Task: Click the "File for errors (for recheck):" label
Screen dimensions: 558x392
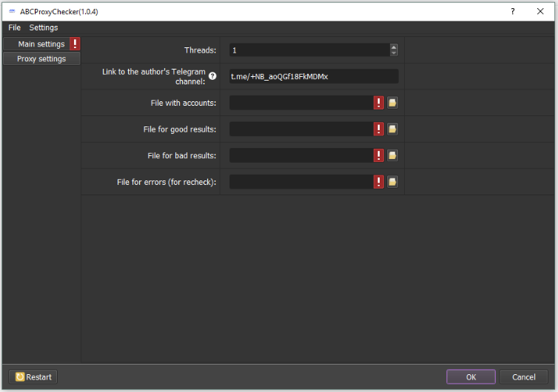Action: tap(167, 182)
